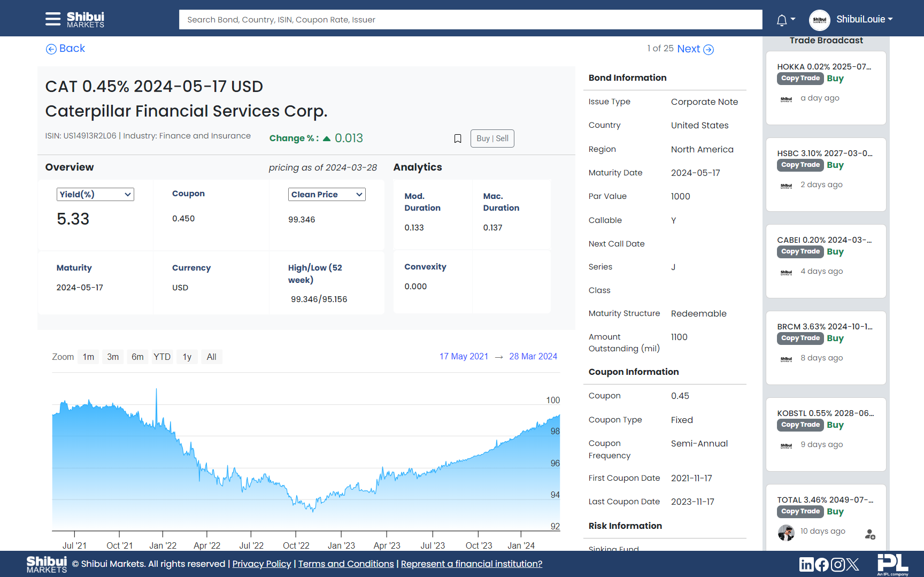Click broadcaster photo on TOTAL trade card
This screenshot has width=924, height=577.
click(x=786, y=533)
